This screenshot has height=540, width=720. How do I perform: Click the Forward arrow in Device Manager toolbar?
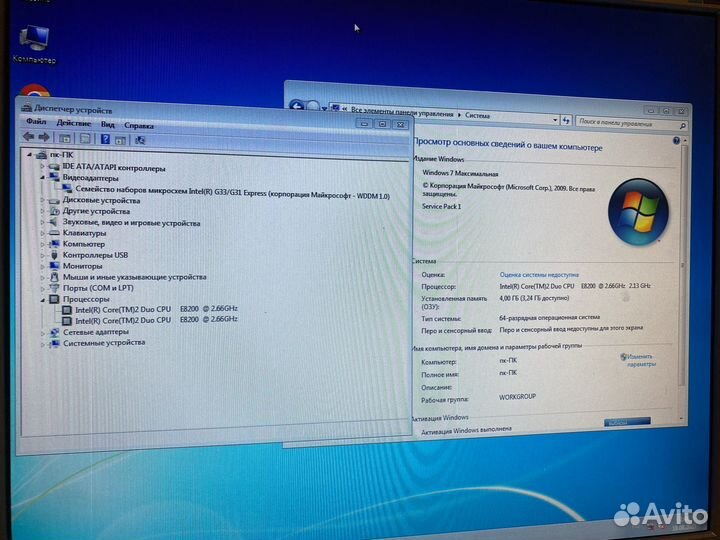[x=44, y=137]
